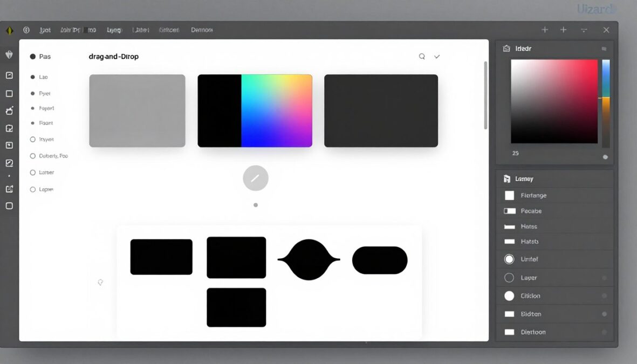Click the value 25 under the color square
The image size is (637, 364).
(516, 154)
